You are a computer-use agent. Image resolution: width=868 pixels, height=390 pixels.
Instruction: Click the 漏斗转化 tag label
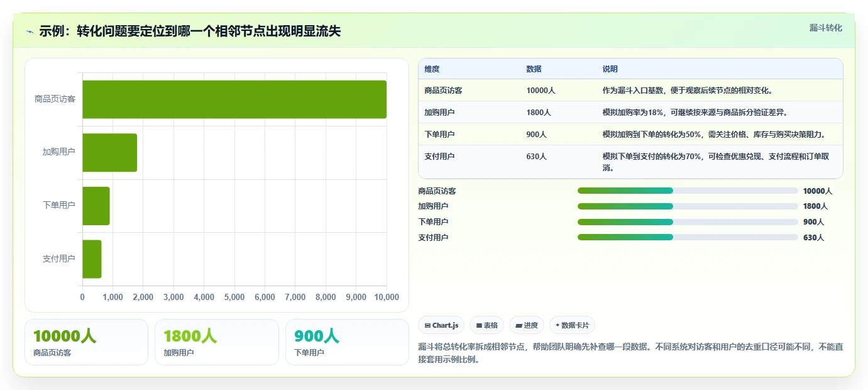[x=825, y=28]
